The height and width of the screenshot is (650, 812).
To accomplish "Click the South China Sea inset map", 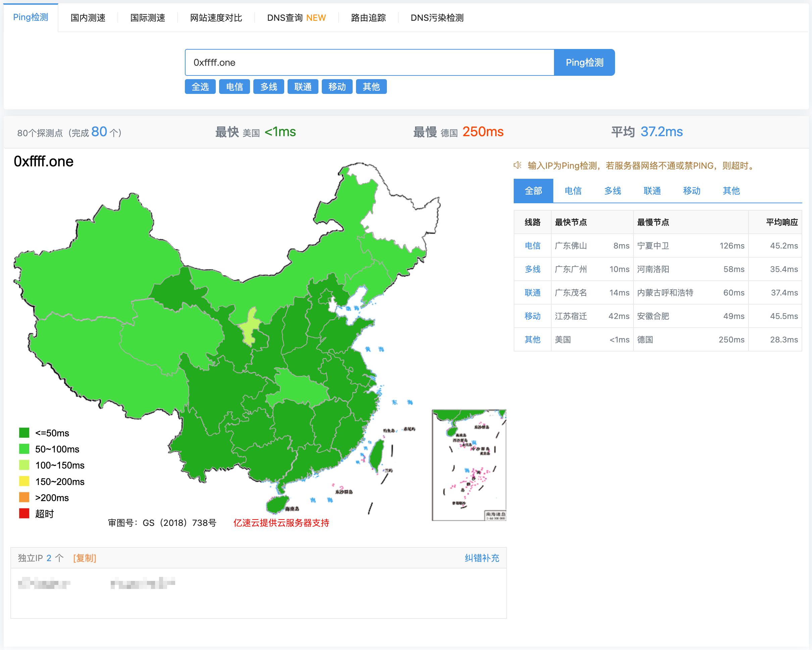I will point(469,465).
